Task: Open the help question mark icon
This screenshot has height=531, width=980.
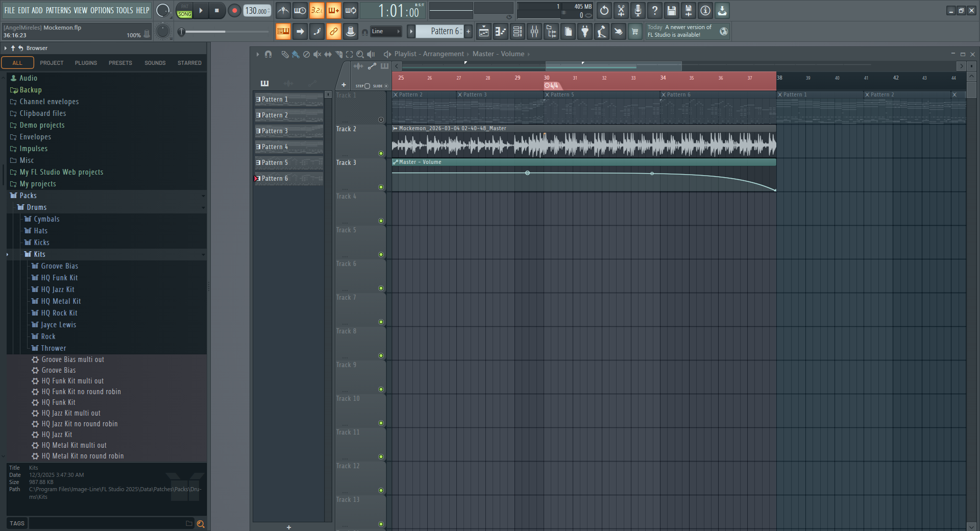Action: 655,10
